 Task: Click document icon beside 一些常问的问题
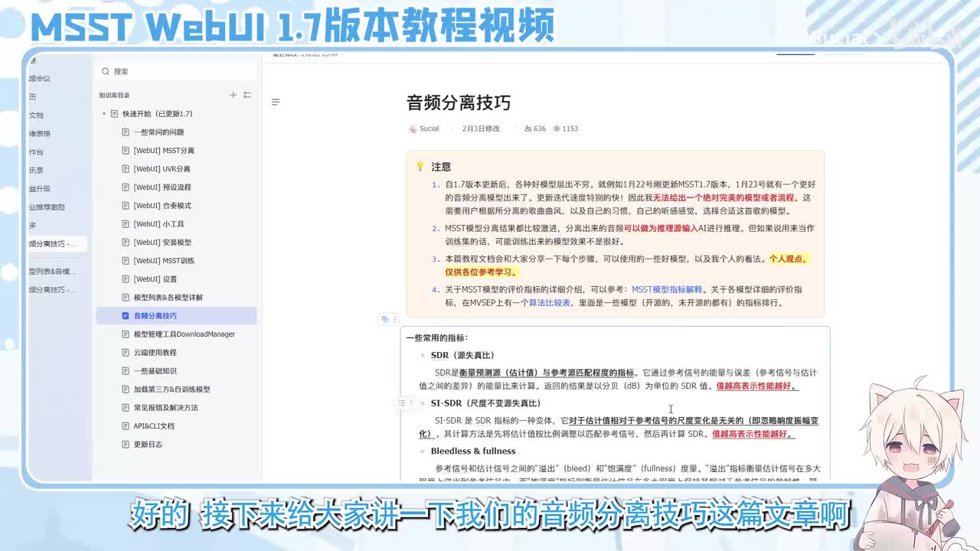pos(126,132)
